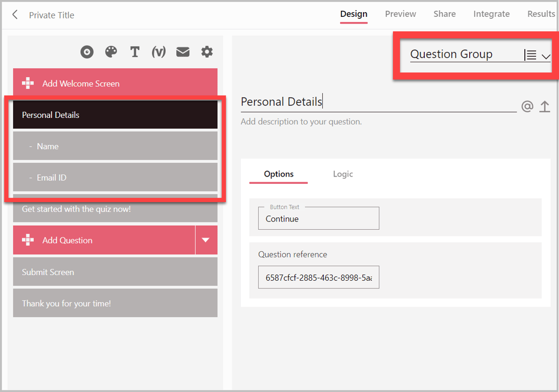559x392 pixels.
Task: Open the Add Question dropdown arrow
Action: pos(206,240)
